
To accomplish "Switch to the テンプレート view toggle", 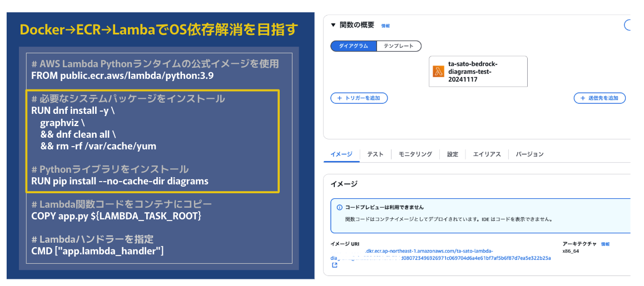I will pos(399,46).
